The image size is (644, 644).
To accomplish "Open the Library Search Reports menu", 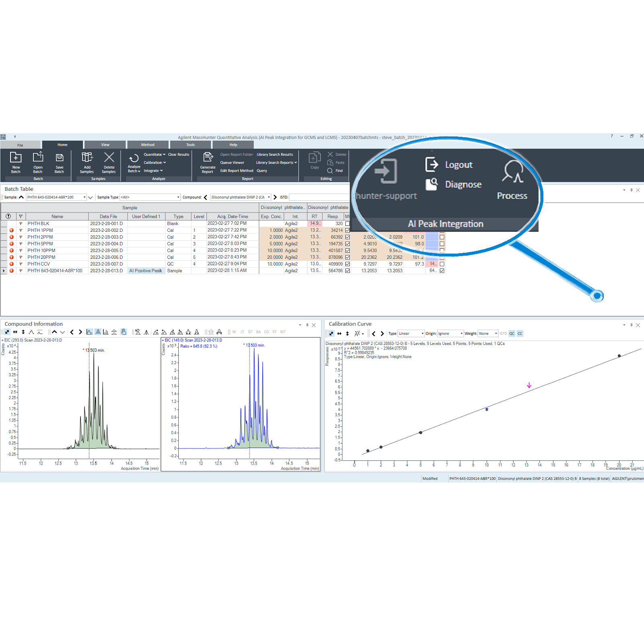I will point(277,163).
